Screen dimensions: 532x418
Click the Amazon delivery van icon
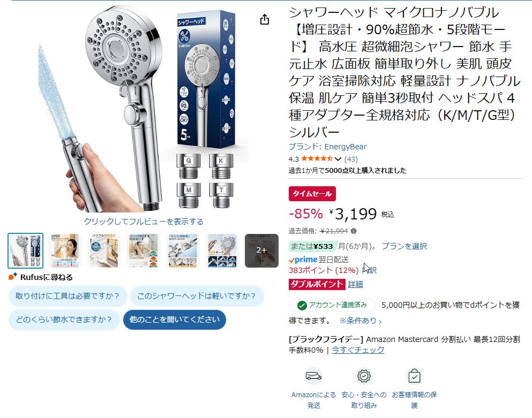(313, 376)
